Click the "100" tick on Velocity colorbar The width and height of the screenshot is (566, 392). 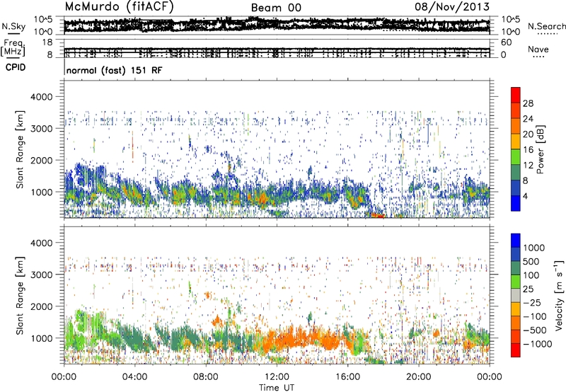click(531, 275)
